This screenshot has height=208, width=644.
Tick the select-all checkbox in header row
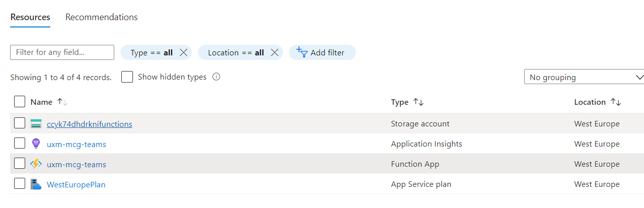(20, 102)
